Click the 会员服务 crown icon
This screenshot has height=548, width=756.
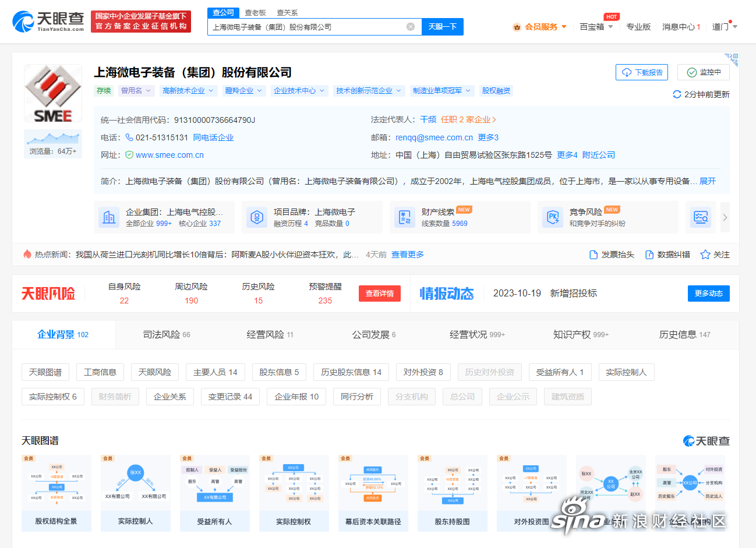517,27
